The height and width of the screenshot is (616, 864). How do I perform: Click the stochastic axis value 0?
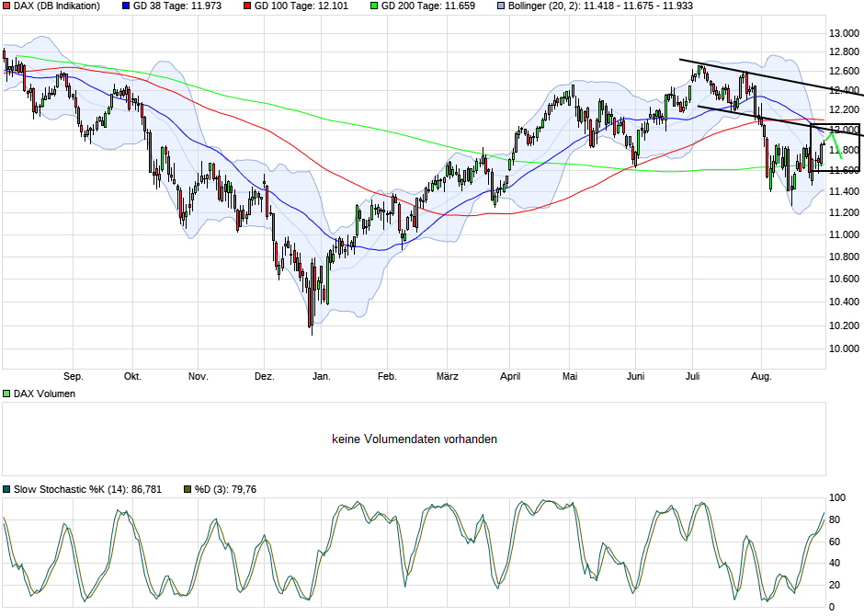click(832, 607)
